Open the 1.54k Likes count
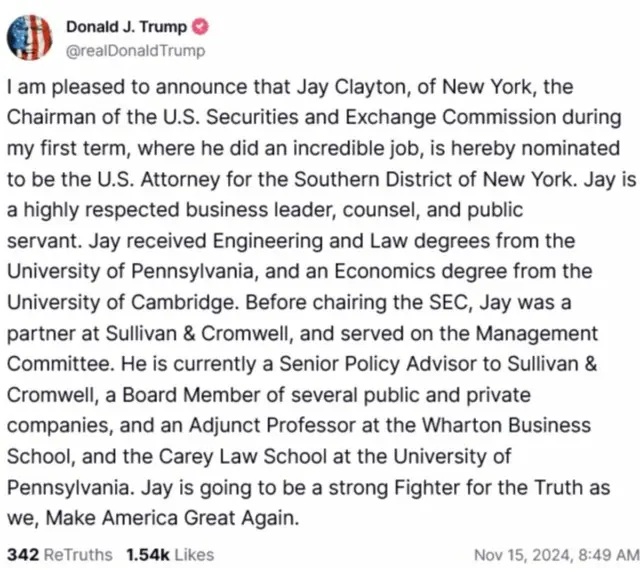 point(147,555)
